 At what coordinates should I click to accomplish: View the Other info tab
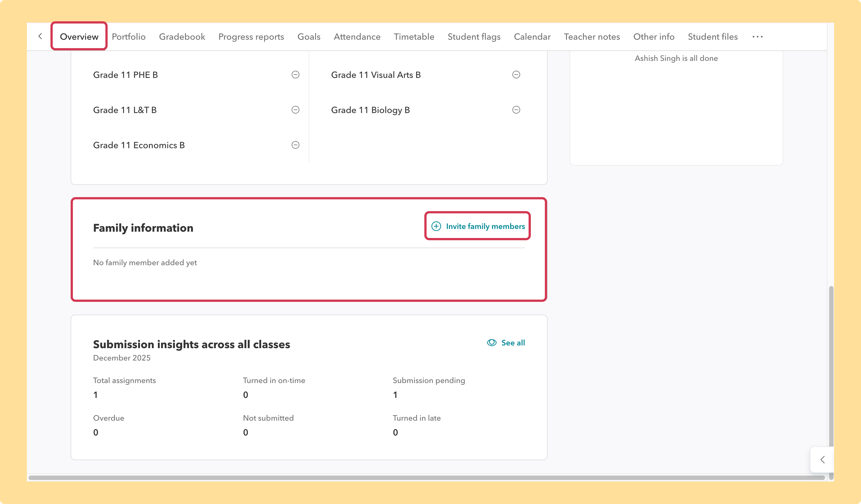click(x=654, y=37)
